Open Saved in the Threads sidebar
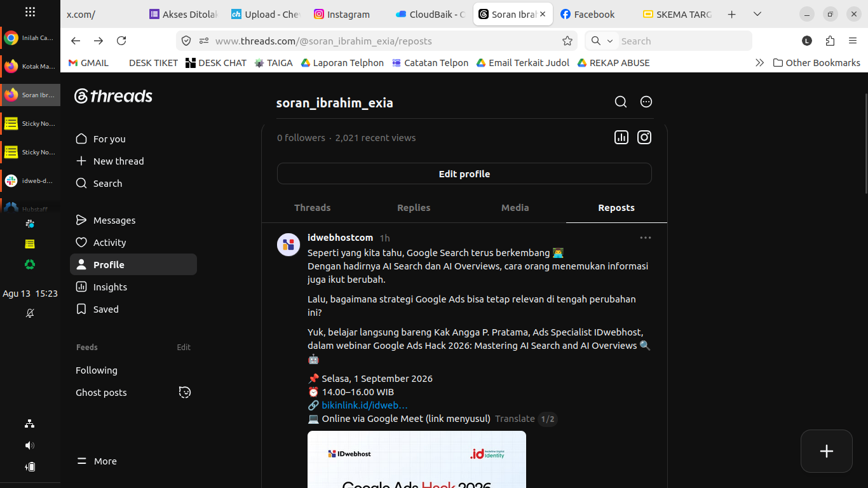This screenshot has width=868, height=488. point(133,309)
